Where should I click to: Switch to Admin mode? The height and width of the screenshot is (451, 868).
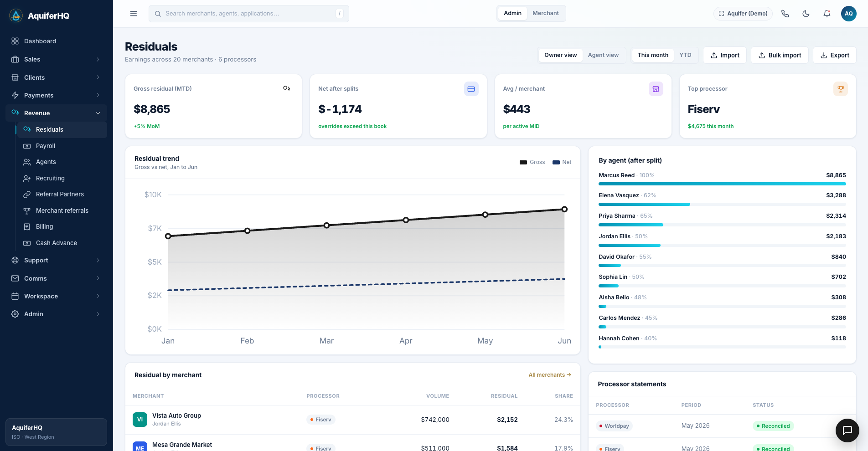(512, 13)
